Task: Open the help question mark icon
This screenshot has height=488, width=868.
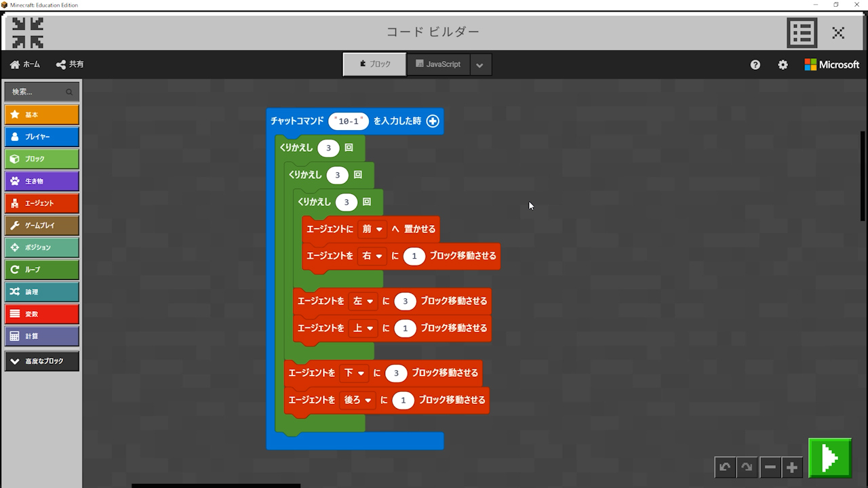Action: tap(755, 65)
